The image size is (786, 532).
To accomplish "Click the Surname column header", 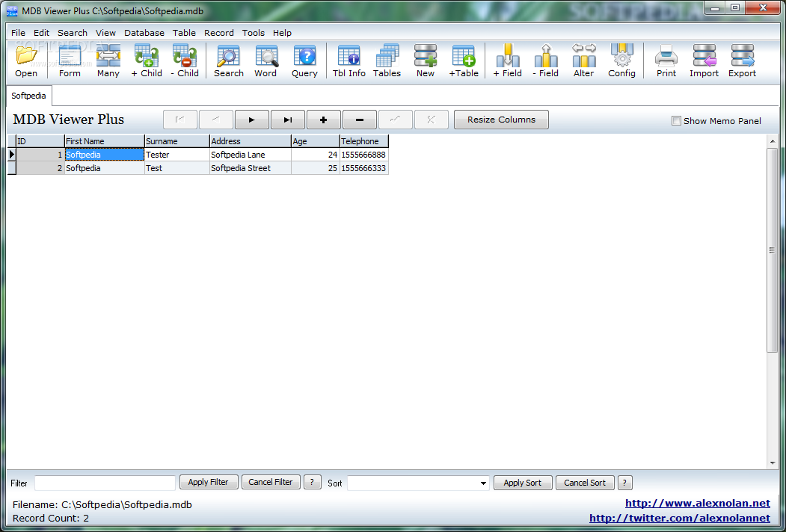I will [x=177, y=141].
